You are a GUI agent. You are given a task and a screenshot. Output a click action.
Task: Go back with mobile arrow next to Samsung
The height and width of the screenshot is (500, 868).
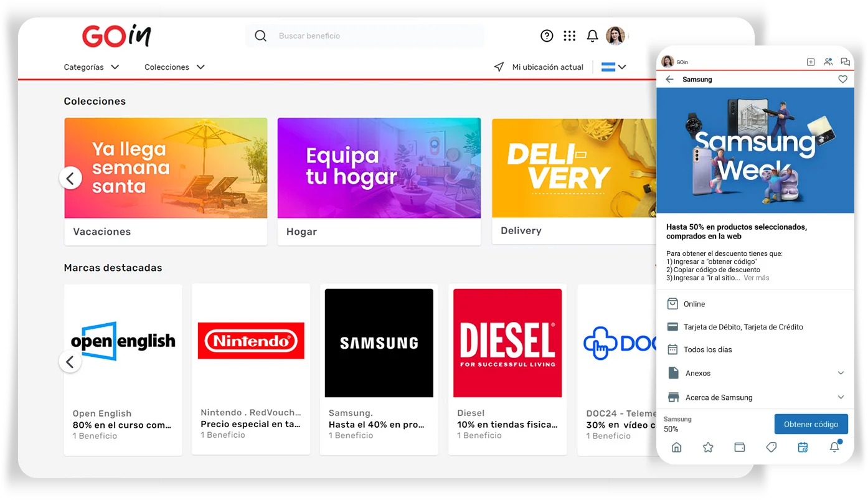669,80
